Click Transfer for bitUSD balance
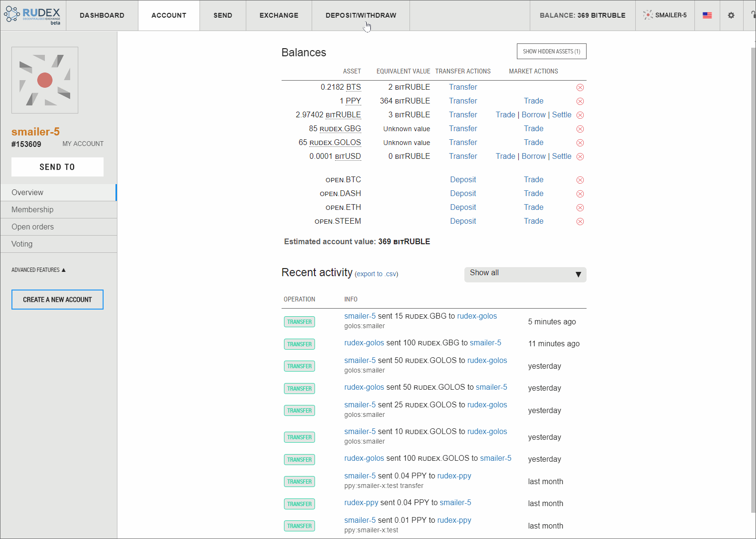 463,156
